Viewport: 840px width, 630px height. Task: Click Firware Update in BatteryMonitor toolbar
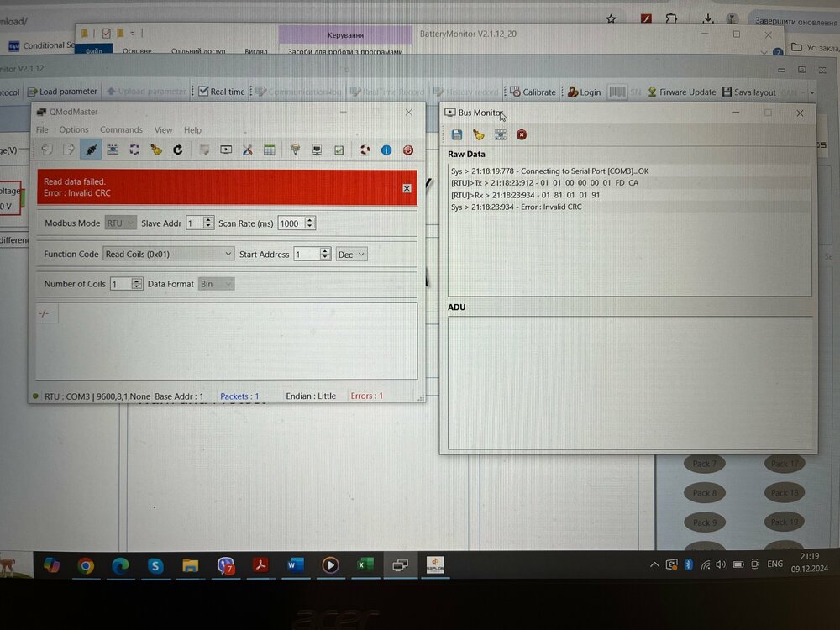point(682,92)
